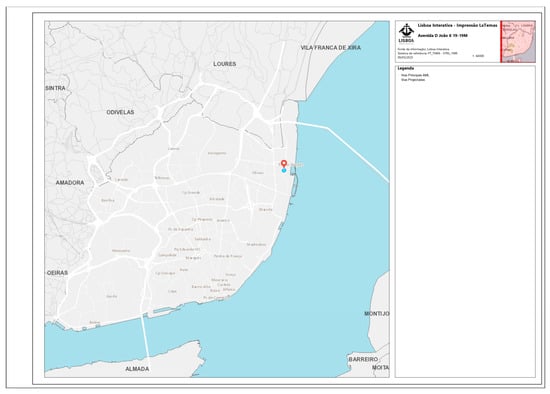The height and width of the screenshot is (394, 550).
Task: Click the SINTRA label at the map edge
Action: coord(55,88)
